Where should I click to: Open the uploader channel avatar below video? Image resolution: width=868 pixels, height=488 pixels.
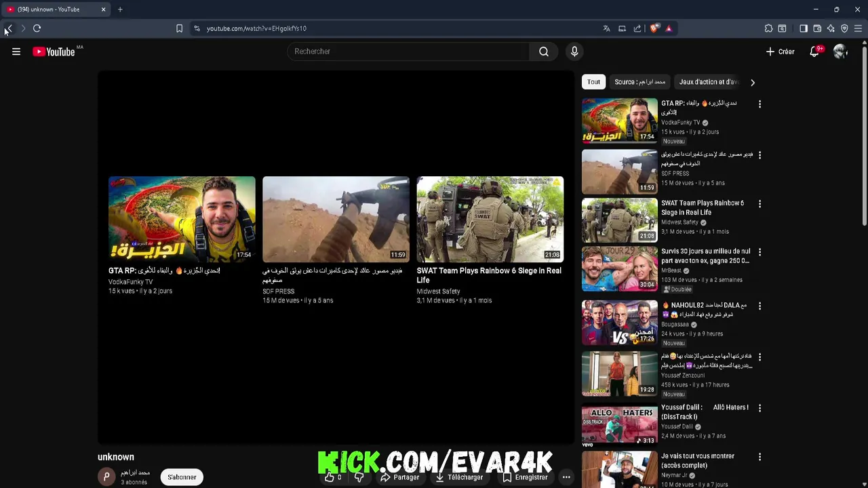pos(106,477)
